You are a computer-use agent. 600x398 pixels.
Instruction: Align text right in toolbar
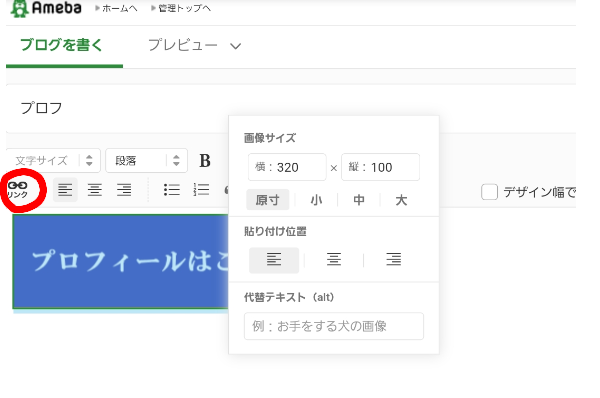point(124,190)
